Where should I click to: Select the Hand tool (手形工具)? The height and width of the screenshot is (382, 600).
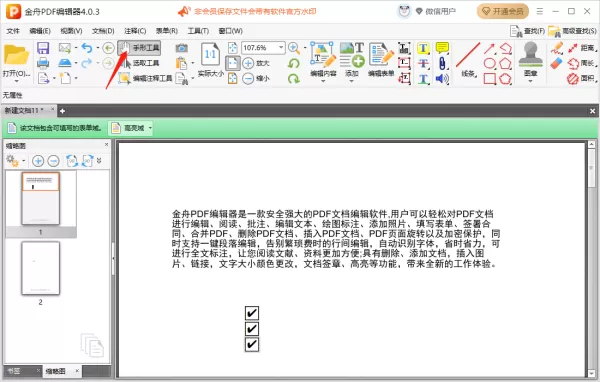[139, 48]
